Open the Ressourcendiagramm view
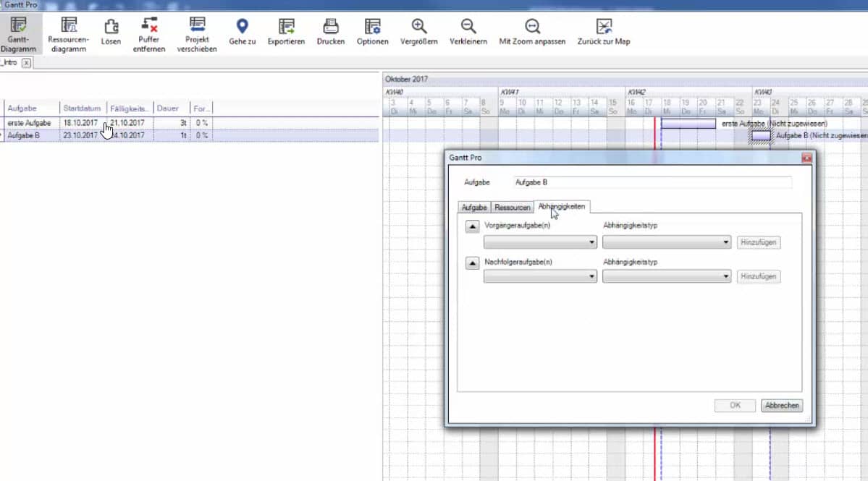 [69, 34]
